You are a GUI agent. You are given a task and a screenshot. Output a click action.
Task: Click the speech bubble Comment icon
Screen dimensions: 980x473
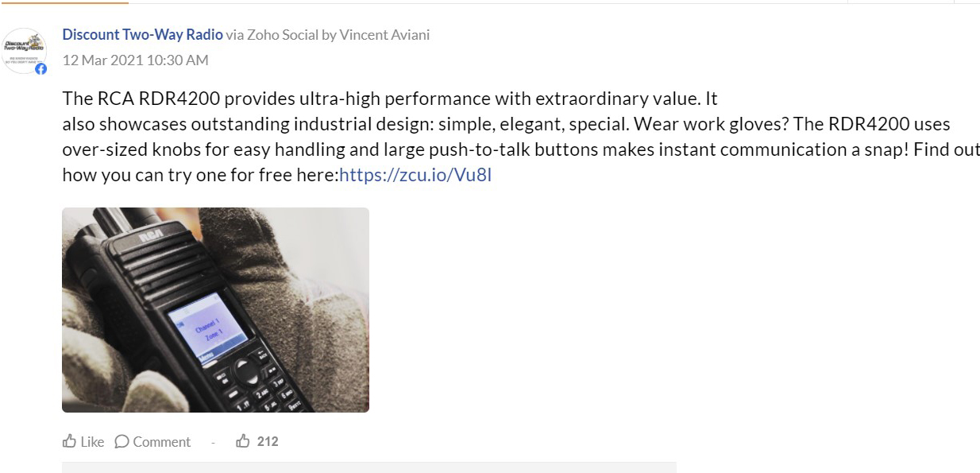pos(122,441)
